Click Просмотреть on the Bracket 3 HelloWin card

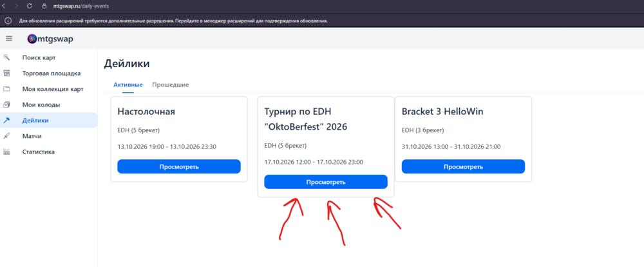[463, 166]
